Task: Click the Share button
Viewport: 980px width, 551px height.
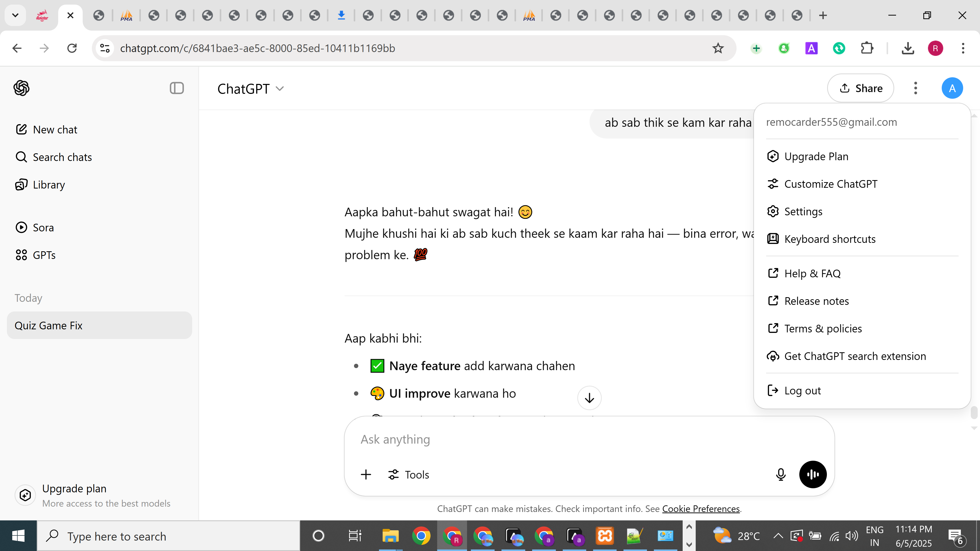Action: click(x=861, y=88)
